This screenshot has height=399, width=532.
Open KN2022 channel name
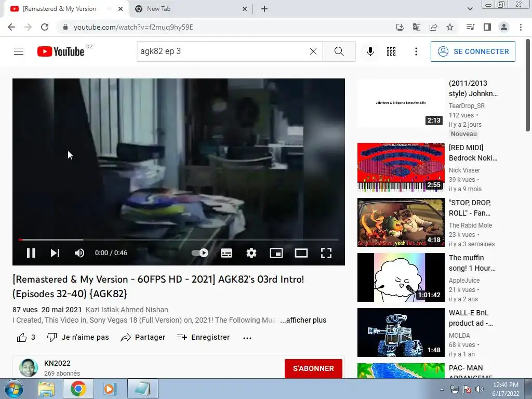(57, 363)
